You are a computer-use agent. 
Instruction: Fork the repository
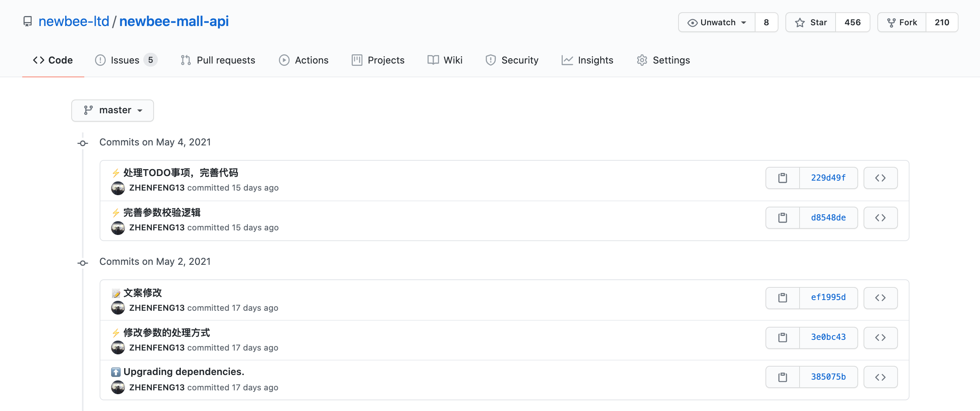pos(902,23)
